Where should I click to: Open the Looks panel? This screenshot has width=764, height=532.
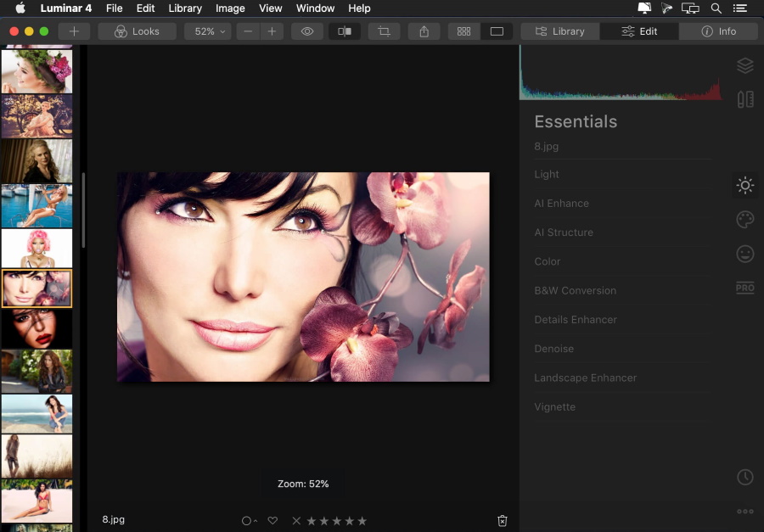137,31
